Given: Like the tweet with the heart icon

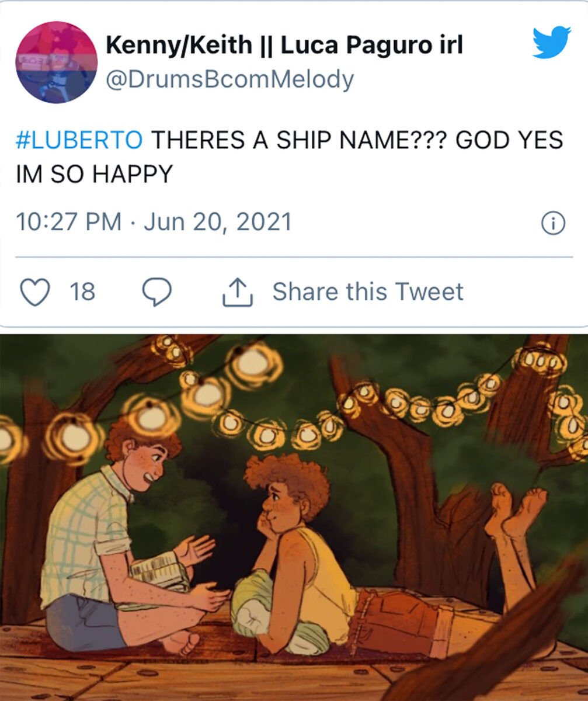Looking at the screenshot, I should [x=35, y=291].
